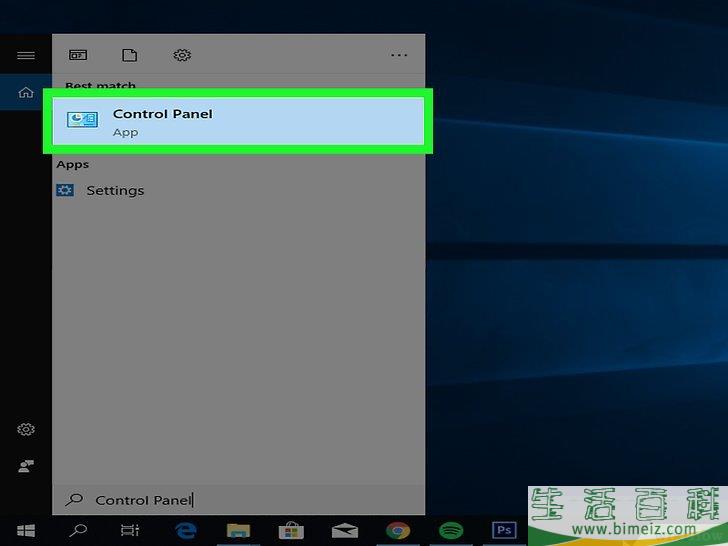728x546 pixels.
Task: Open the Mail app from taskbar
Action: 345,530
